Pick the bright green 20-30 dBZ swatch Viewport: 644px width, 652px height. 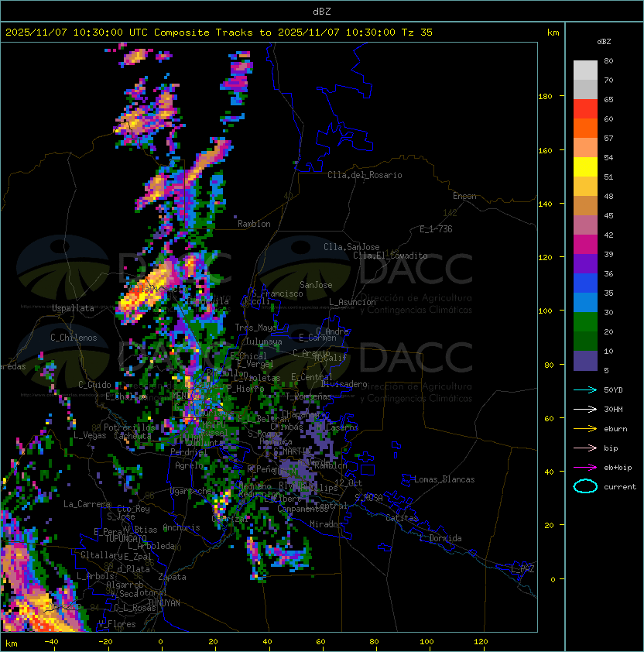585,322
